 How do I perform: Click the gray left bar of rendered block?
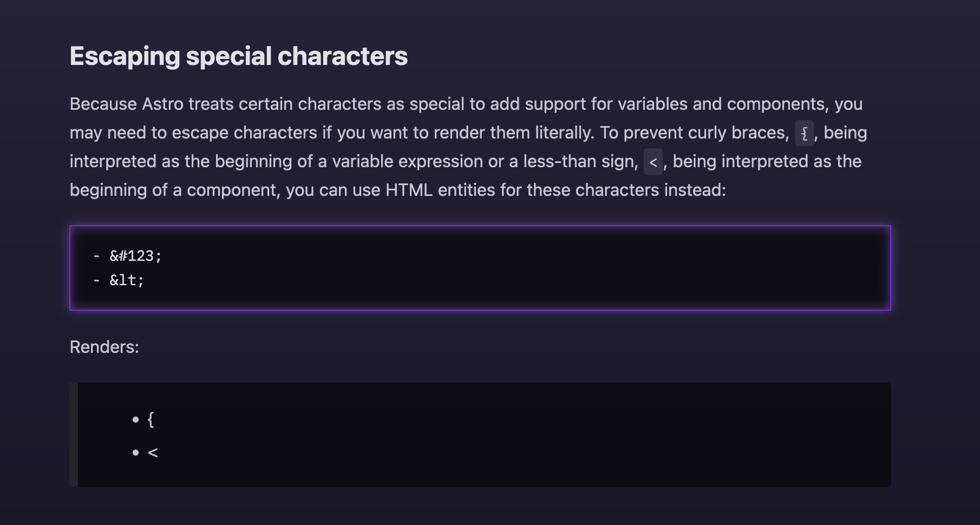coord(74,435)
